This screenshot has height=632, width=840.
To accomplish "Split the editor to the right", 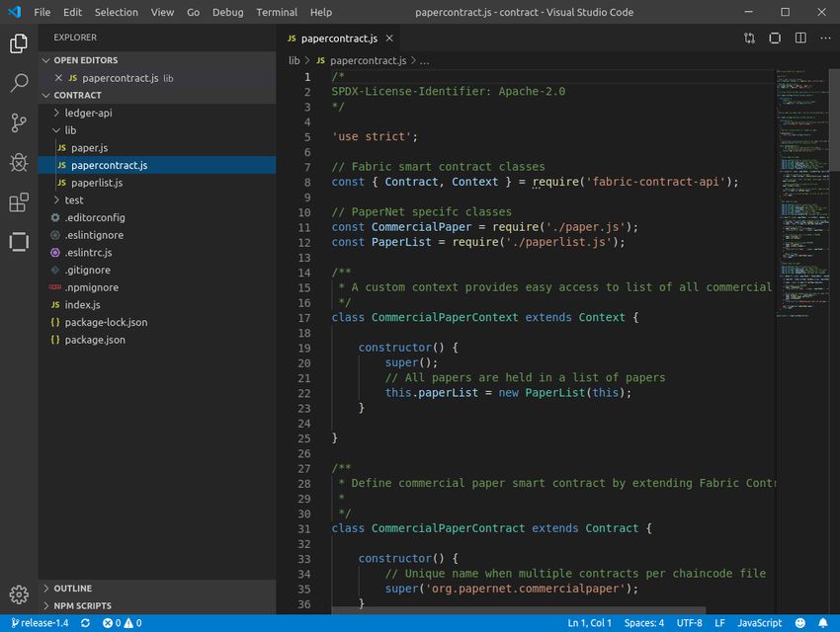I will tap(800, 38).
